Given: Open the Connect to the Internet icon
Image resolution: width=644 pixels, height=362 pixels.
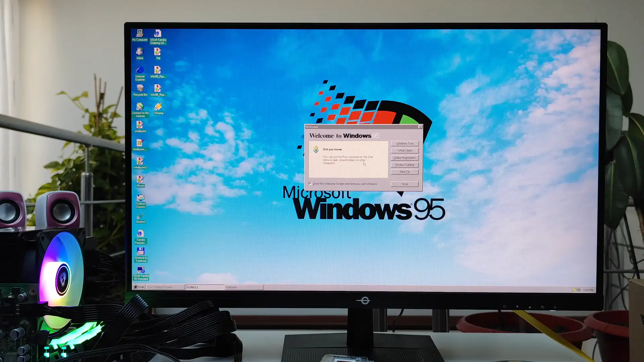Looking at the screenshot, I should pos(140,110).
